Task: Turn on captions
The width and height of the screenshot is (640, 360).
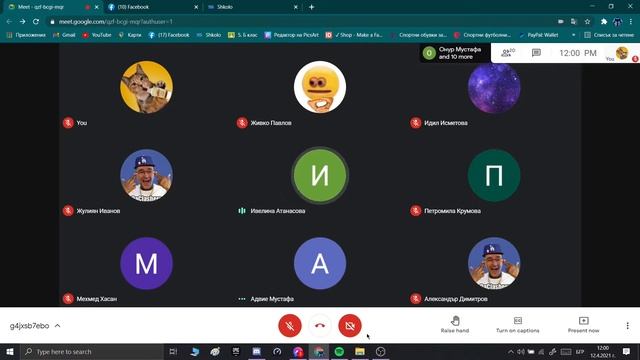Action: 518,325
